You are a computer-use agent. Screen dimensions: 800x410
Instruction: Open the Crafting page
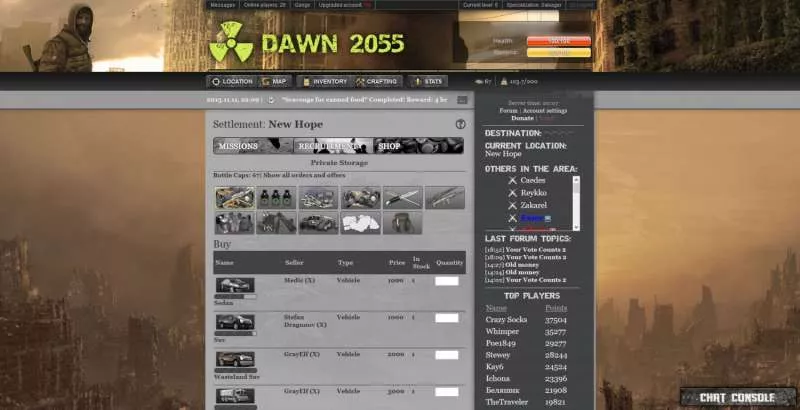[377, 82]
